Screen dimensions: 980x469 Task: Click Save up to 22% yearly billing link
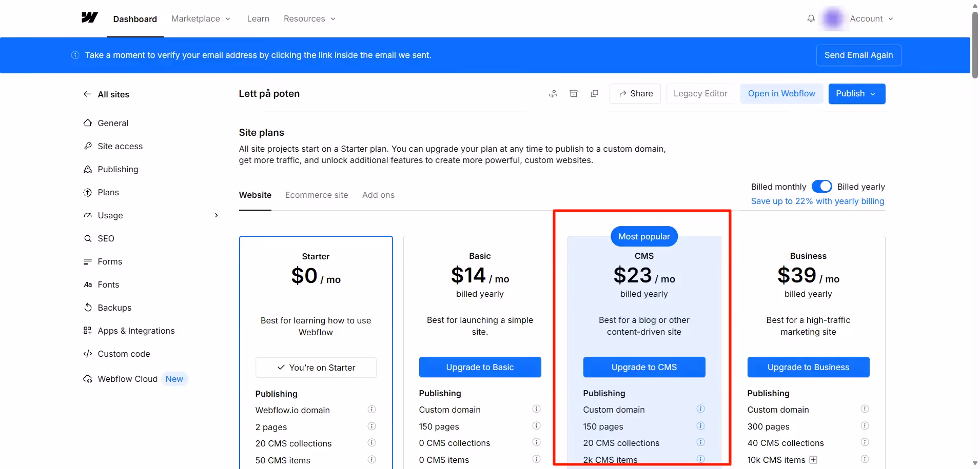[817, 201]
